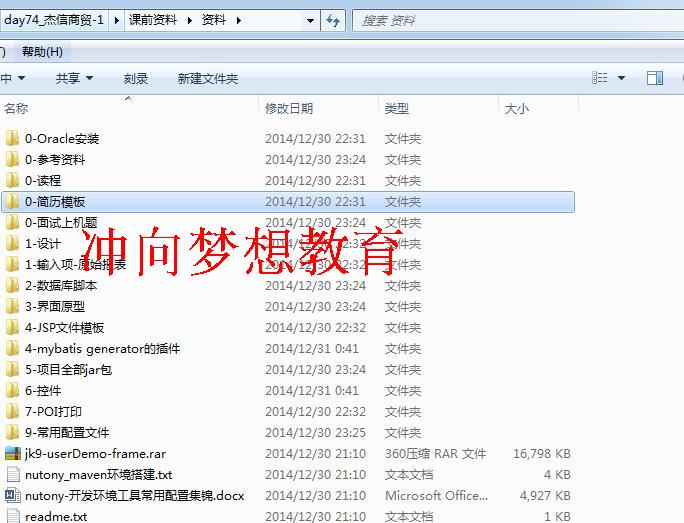684x523 pixels.
Task: Expand the arrow after day74_杰信商贸-1
Action: [x=116, y=20]
